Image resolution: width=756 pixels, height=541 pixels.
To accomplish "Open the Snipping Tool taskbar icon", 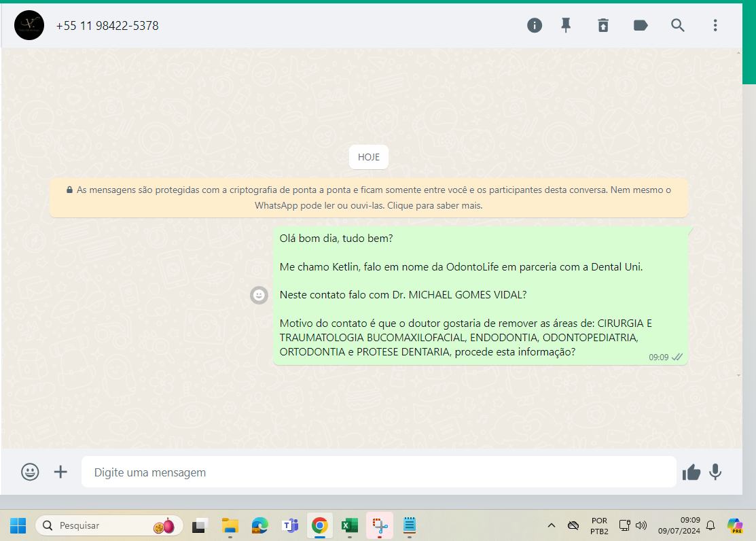I will click(x=380, y=525).
